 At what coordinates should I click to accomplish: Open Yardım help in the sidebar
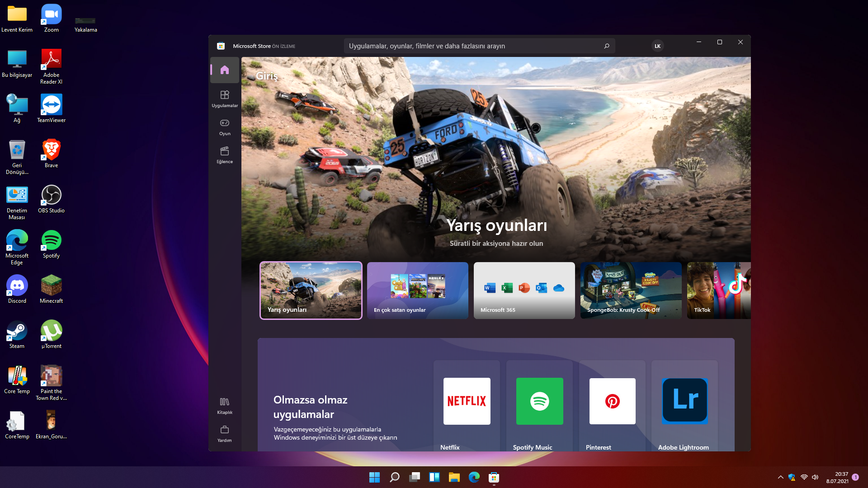(x=225, y=433)
